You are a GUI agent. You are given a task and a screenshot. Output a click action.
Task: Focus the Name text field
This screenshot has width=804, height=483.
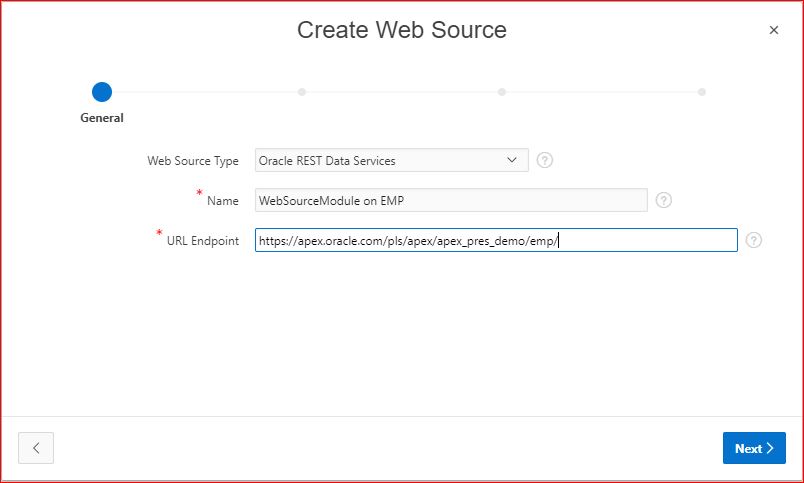451,200
